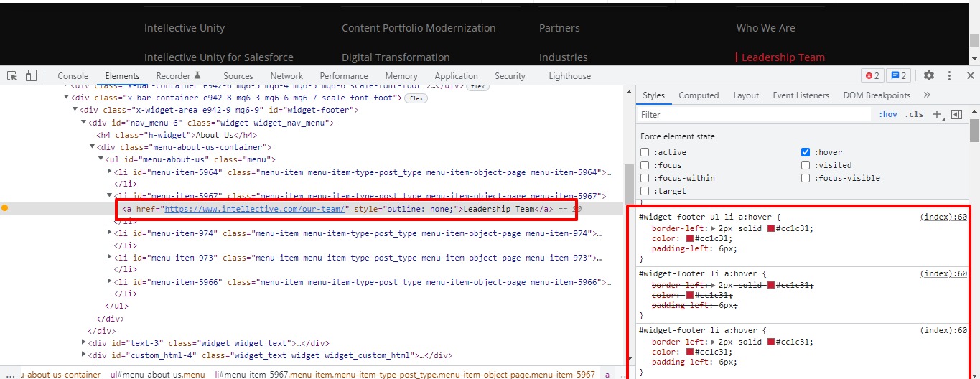This screenshot has height=379, width=980.
Task: Add a new style rule with the plus icon
Action: click(937, 114)
